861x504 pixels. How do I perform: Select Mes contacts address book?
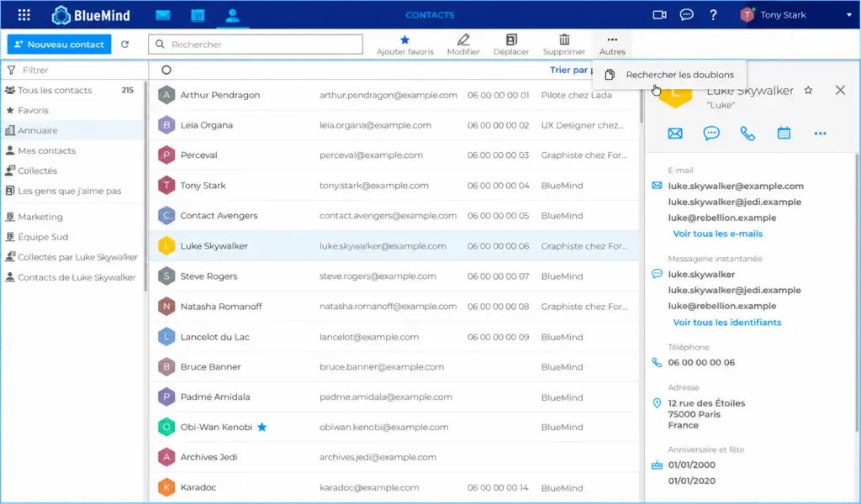(72, 150)
